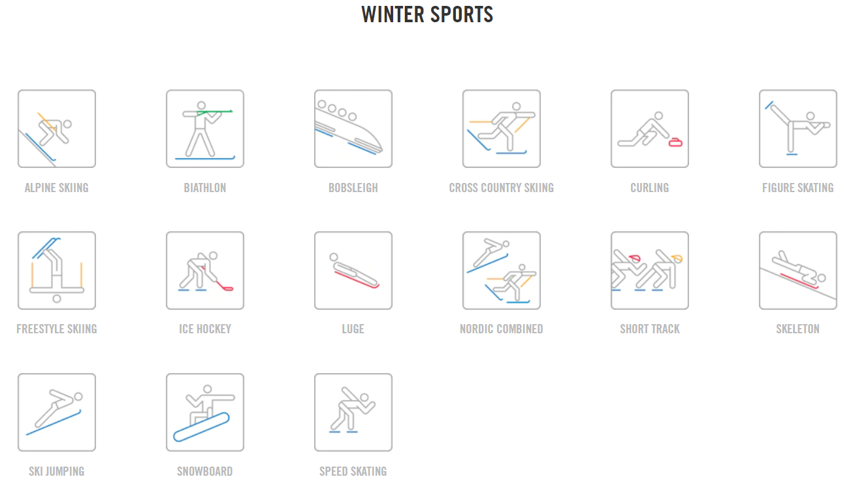Select the Ski Jumping pictogram

point(57,412)
